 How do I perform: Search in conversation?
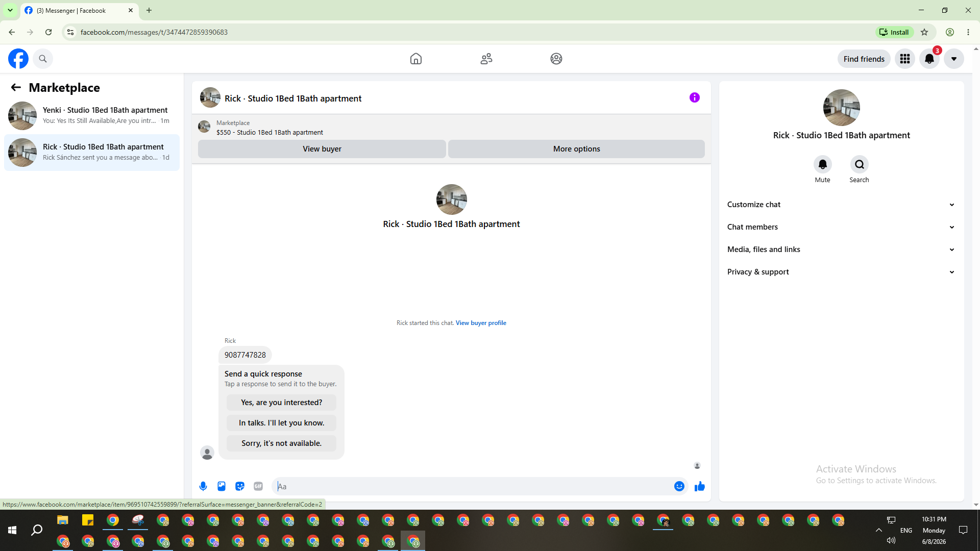(860, 164)
